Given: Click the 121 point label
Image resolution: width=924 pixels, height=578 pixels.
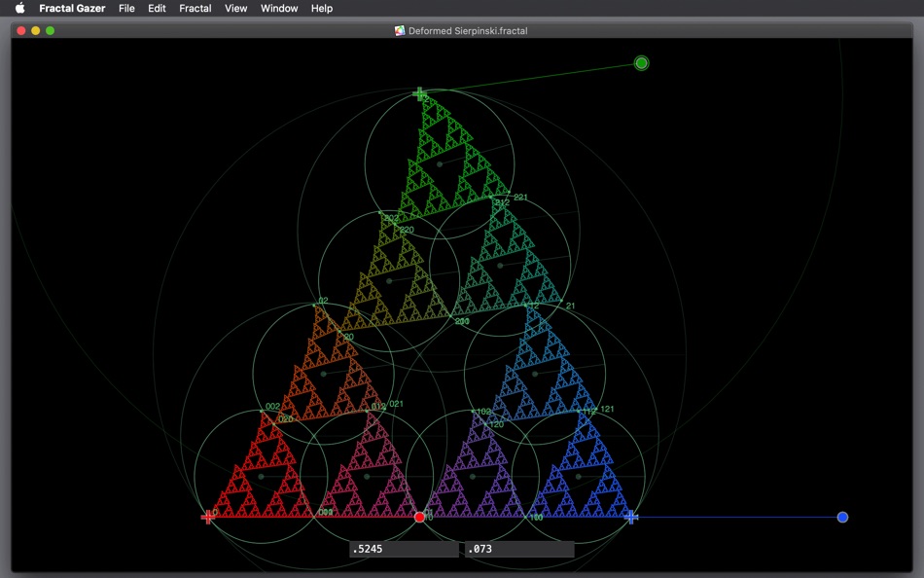Looking at the screenshot, I should pos(607,409).
